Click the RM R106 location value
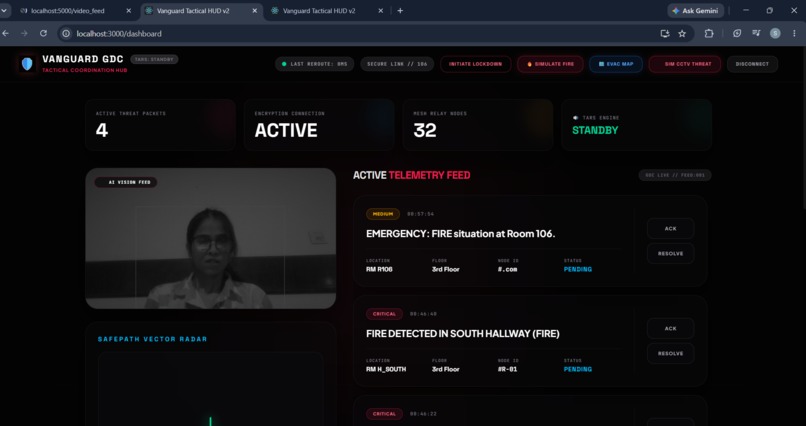 (379, 269)
